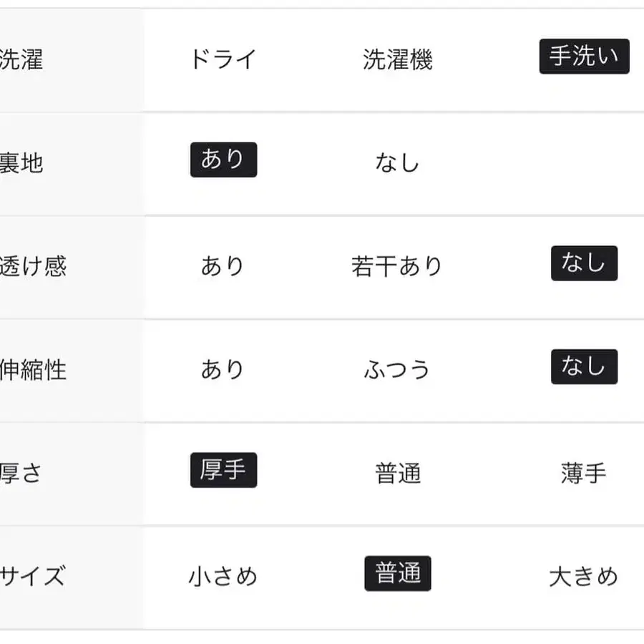
Task: Select なし in the 透け感 row
Action: click(584, 263)
